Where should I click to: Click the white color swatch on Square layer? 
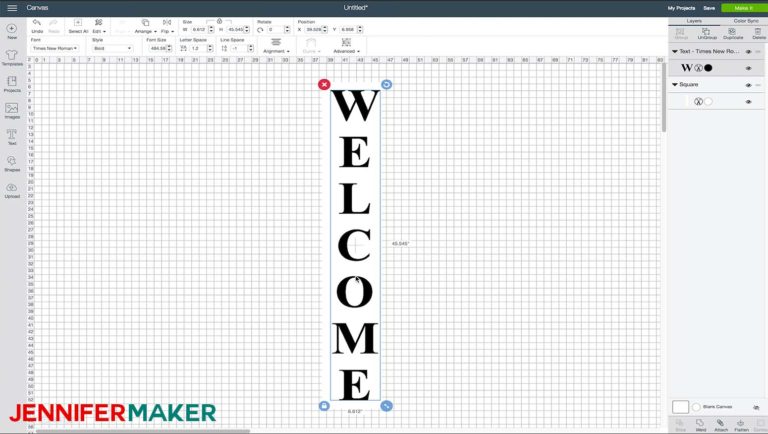coord(708,101)
